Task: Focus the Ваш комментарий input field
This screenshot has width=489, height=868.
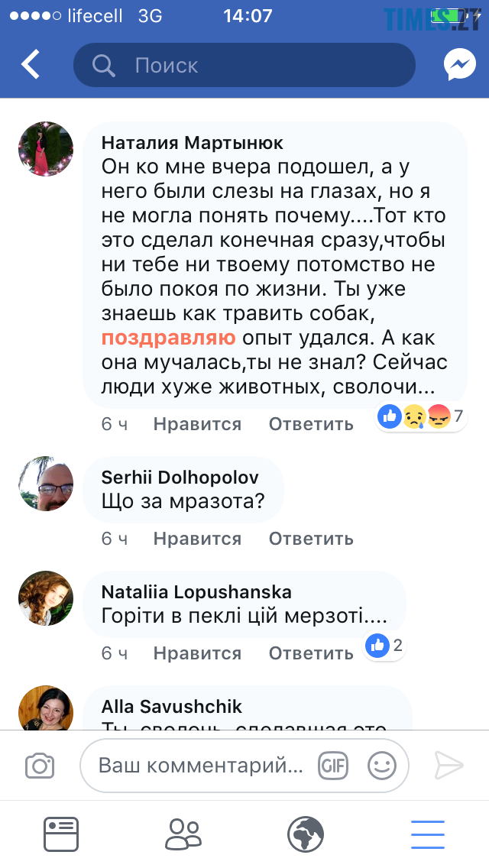Action: click(201, 765)
